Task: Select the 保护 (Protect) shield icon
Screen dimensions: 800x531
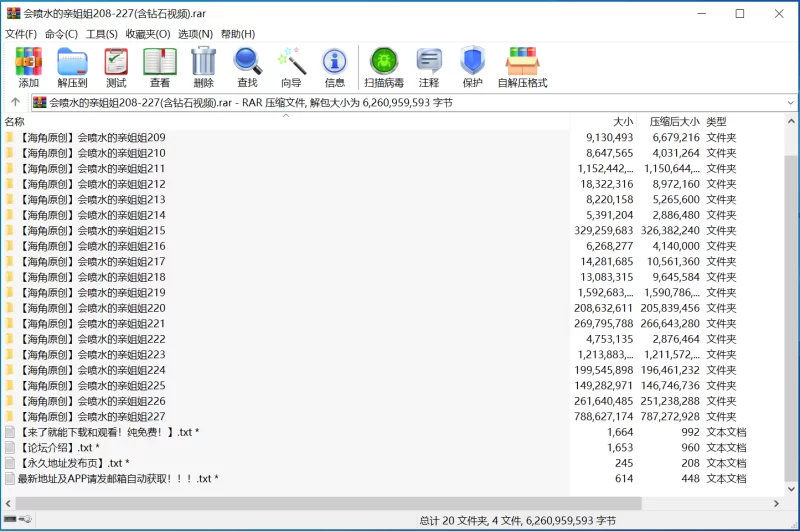Action: (x=472, y=67)
